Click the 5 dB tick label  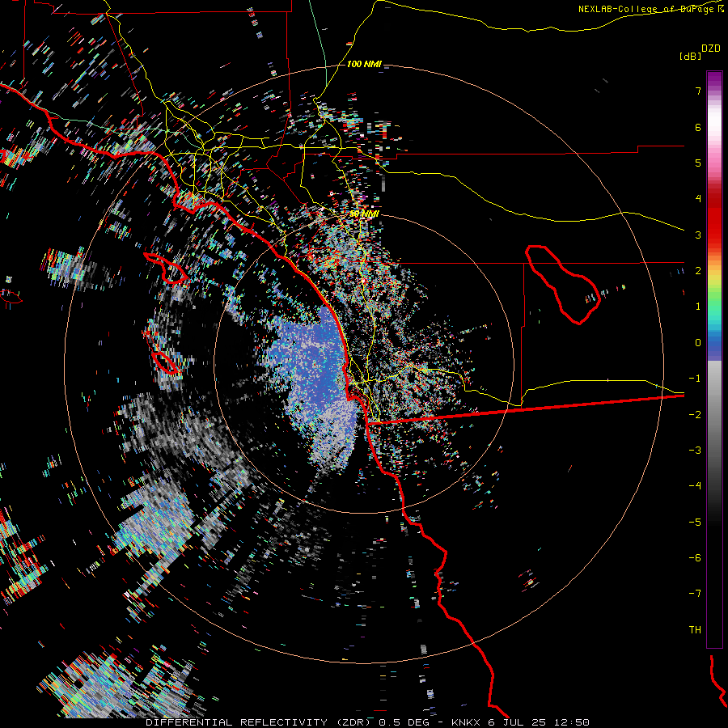tap(698, 163)
